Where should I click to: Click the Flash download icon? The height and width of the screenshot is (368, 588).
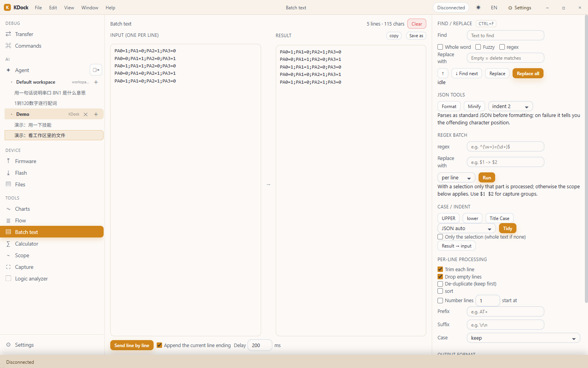[x=8, y=173]
